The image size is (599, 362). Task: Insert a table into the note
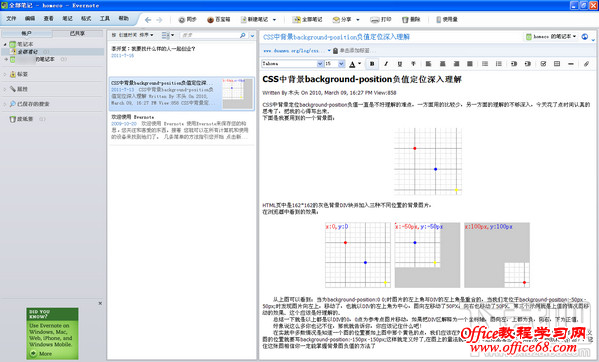tap(557, 64)
